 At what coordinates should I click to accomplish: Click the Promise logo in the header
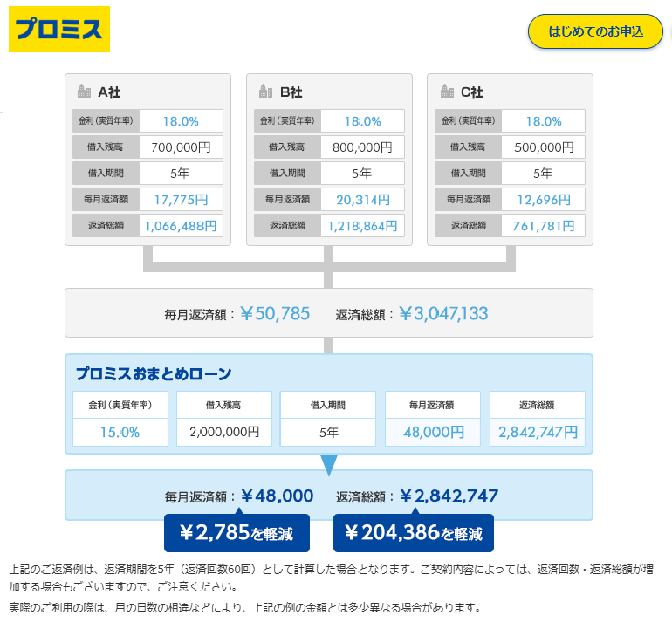click(59, 30)
